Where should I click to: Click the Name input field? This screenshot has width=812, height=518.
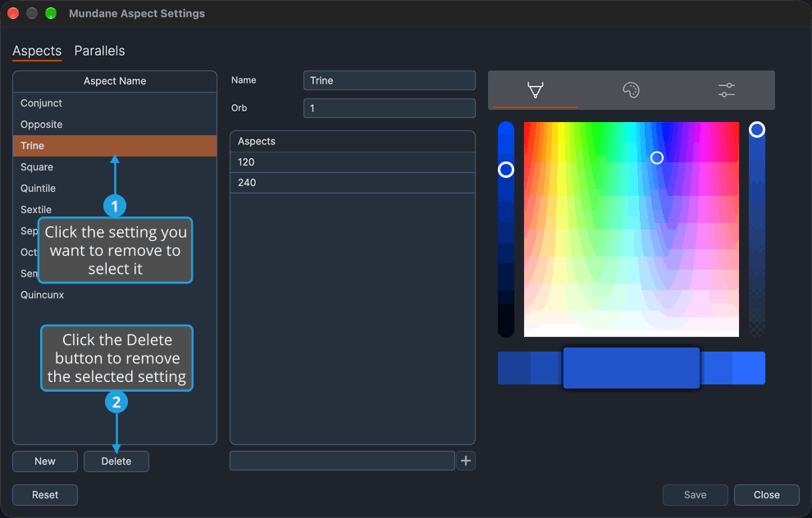[389, 80]
